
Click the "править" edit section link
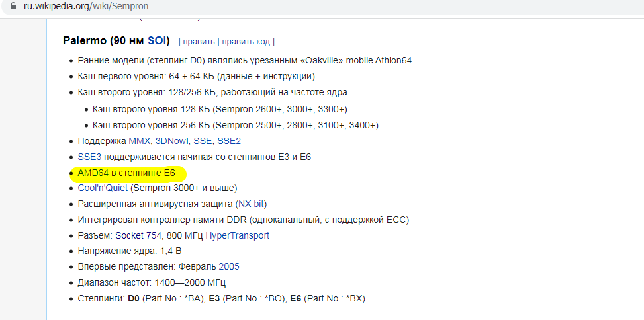pyautogui.click(x=199, y=42)
